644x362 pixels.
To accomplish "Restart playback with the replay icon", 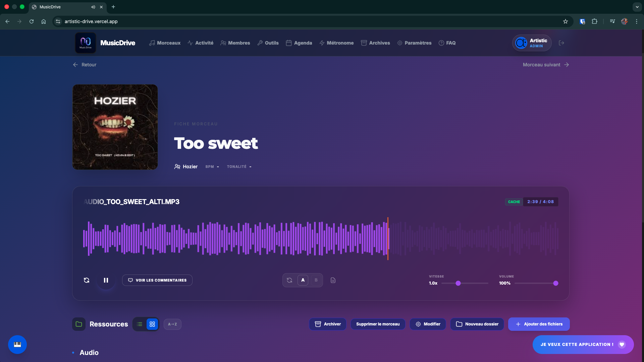I will coord(87,280).
